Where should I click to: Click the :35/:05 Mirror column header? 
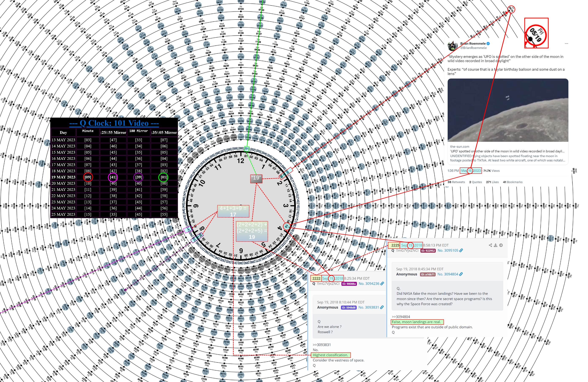click(164, 133)
